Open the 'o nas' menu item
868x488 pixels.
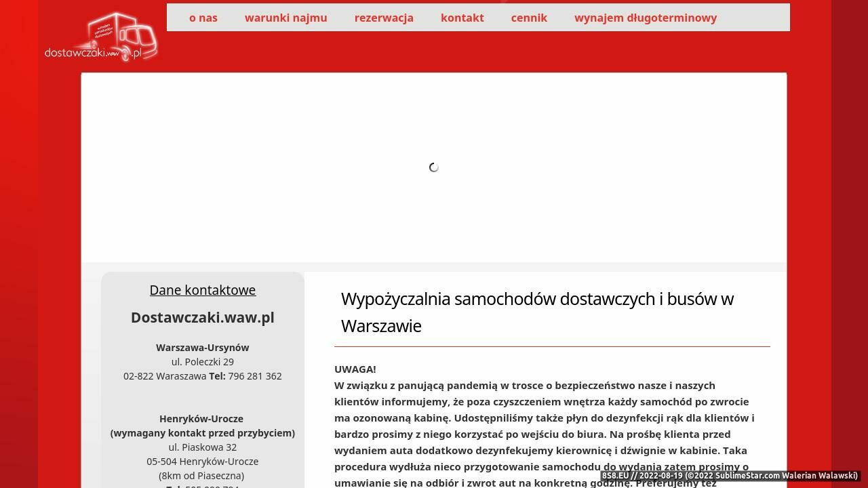click(x=203, y=18)
